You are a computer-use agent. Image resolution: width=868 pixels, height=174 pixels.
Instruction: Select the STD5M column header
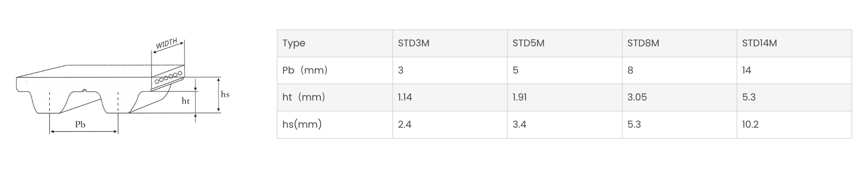(565, 43)
